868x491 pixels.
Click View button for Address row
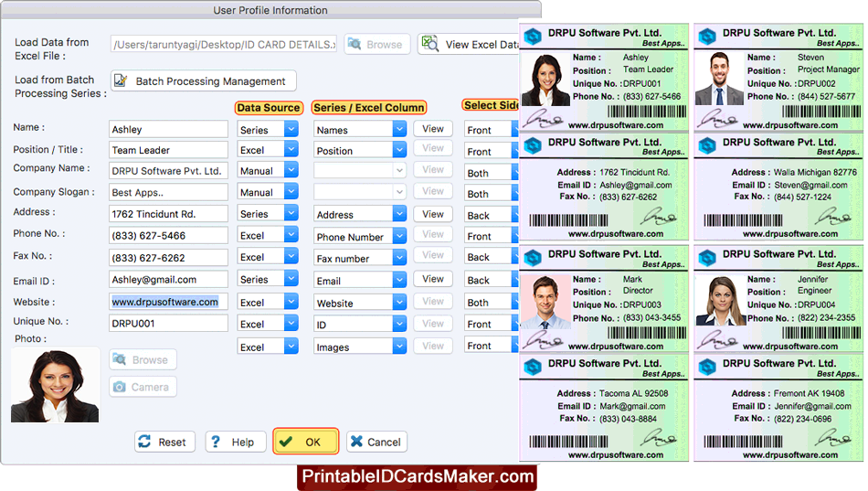pos(433,214)
